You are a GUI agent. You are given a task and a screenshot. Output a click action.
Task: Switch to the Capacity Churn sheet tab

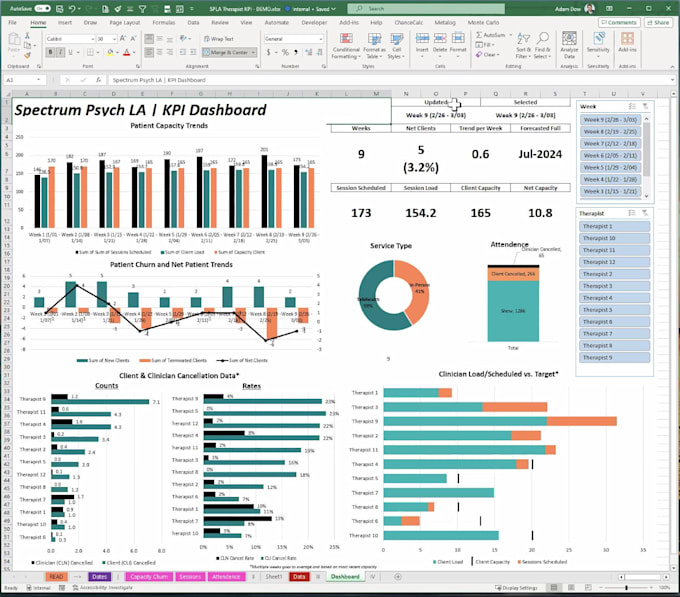click(149, 577)
